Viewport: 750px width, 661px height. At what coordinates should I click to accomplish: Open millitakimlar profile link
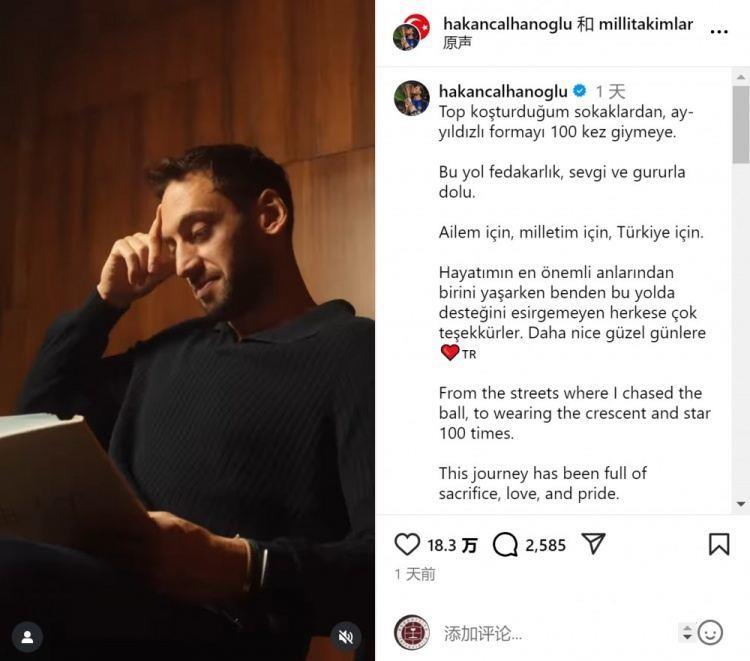click(x=646, y=24)
